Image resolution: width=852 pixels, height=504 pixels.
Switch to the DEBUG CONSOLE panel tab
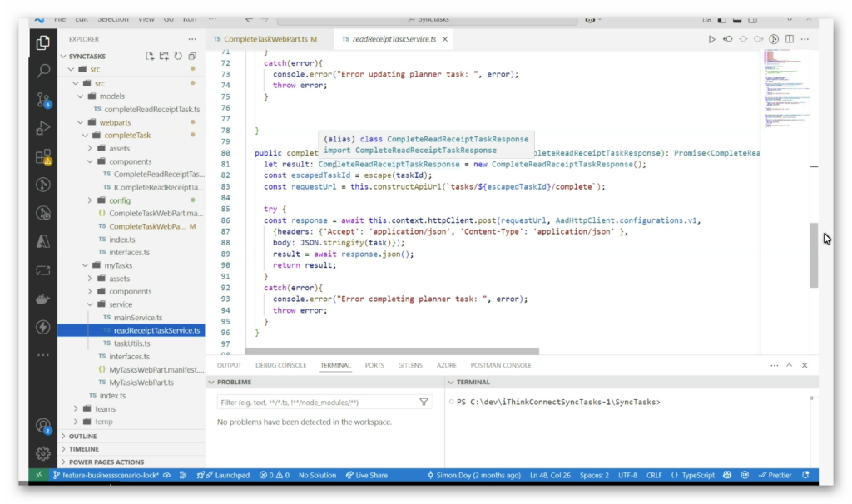click(x=280, y=365)
